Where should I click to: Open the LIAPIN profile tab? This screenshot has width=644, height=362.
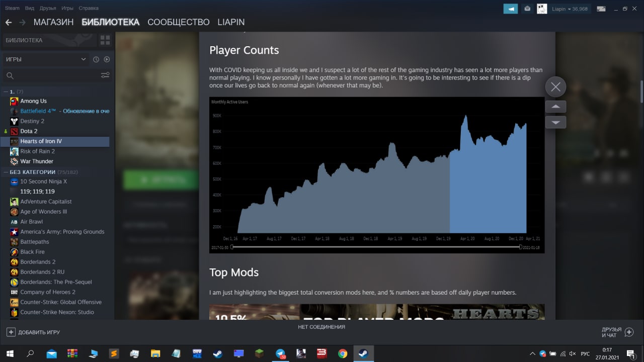click(x=231, y=22)
